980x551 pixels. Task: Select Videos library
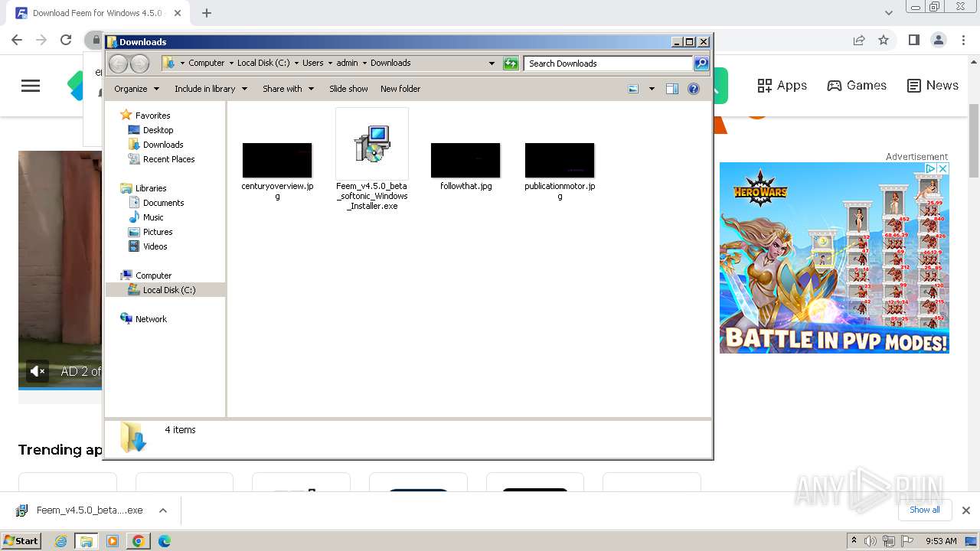tap(155, 246)
